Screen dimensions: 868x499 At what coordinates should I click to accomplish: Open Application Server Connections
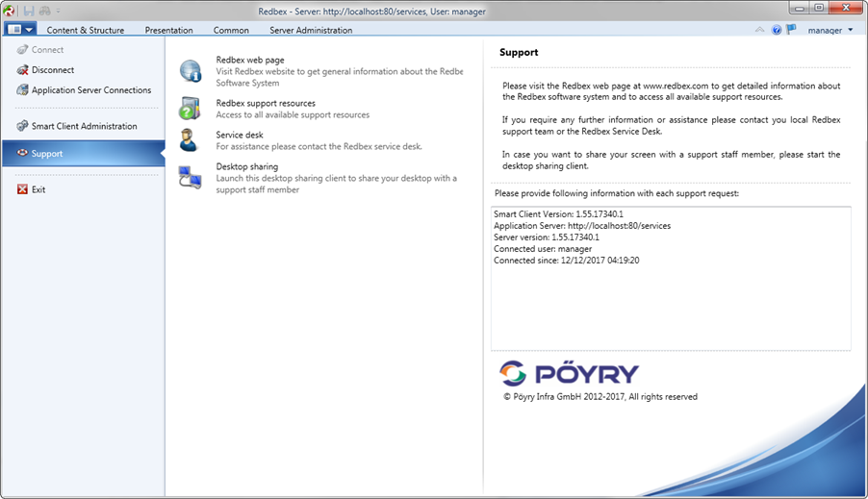pyautogui.click(x=90, y=90)
